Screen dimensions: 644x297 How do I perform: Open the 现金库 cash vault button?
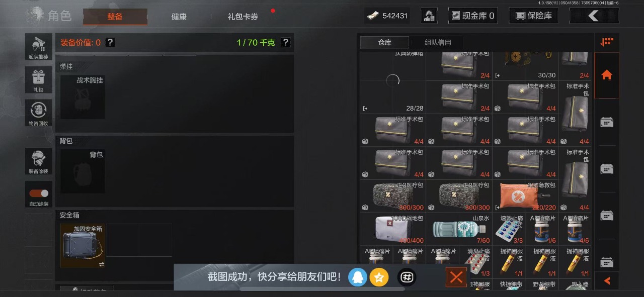tap(473, 16)
